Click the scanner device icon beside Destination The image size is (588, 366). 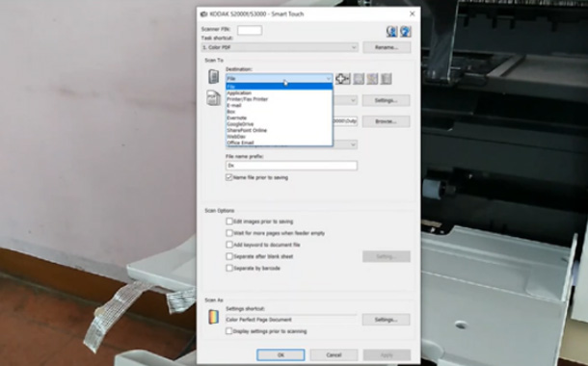pos(213,76)
